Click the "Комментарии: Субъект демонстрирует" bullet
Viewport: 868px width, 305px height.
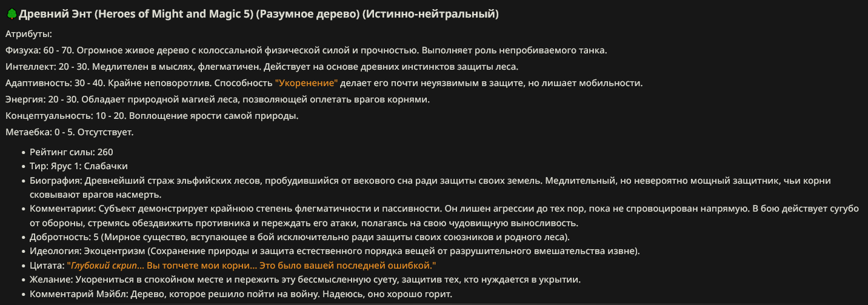(444, 216)
